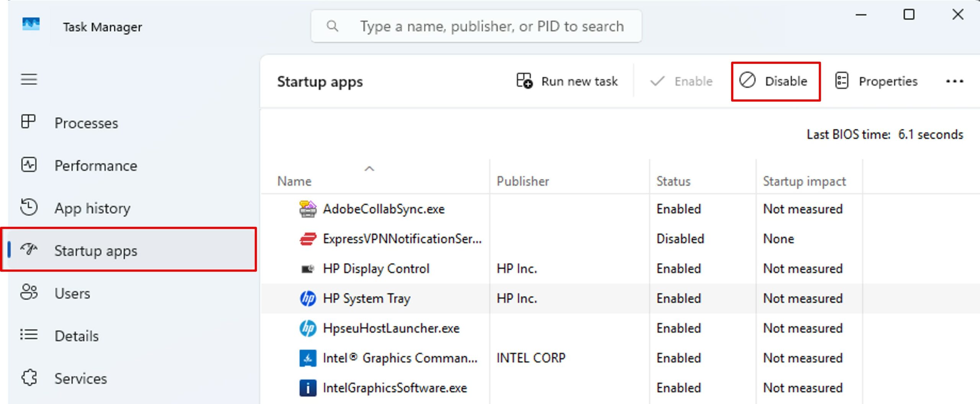The height and width of the screenshot is (404, 980).
Task: Click the Performance graph icon
Action: pyautogui.click(x=29, y=165)
